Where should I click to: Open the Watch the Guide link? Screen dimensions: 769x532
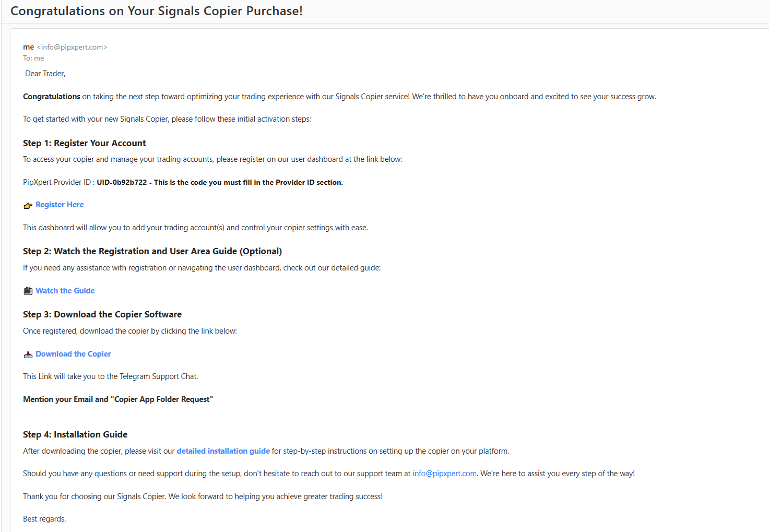(x=65, y=291)
